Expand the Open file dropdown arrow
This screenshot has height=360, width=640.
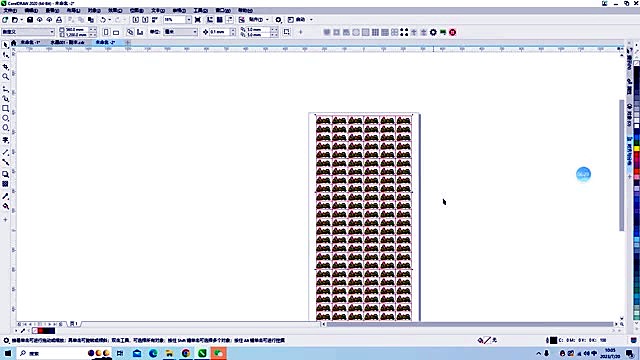pyautogui.click(x=21, y=20)
